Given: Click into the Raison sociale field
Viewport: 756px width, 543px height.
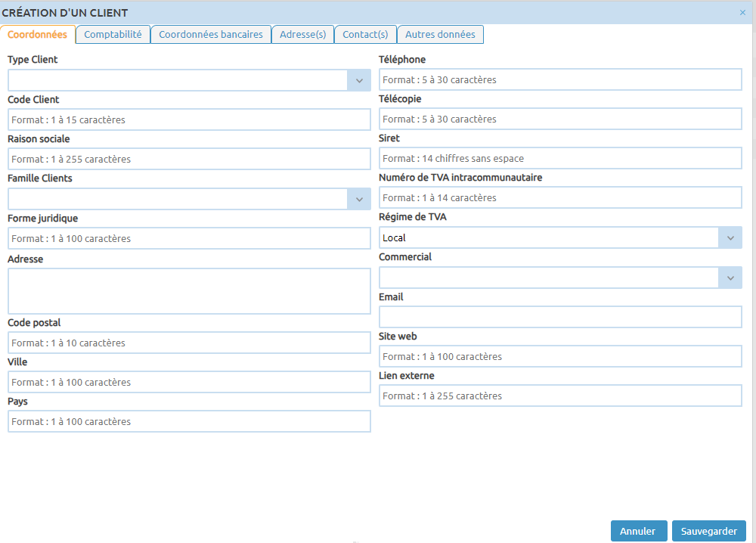Looking at the screenshot, I should click(x=189, y=159).
